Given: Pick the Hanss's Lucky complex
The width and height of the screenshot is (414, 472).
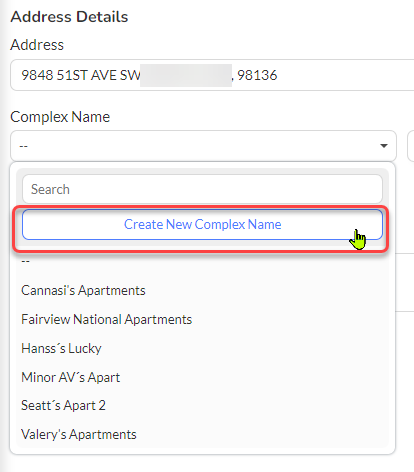Looking at the screenshot, I should [61, 348].
